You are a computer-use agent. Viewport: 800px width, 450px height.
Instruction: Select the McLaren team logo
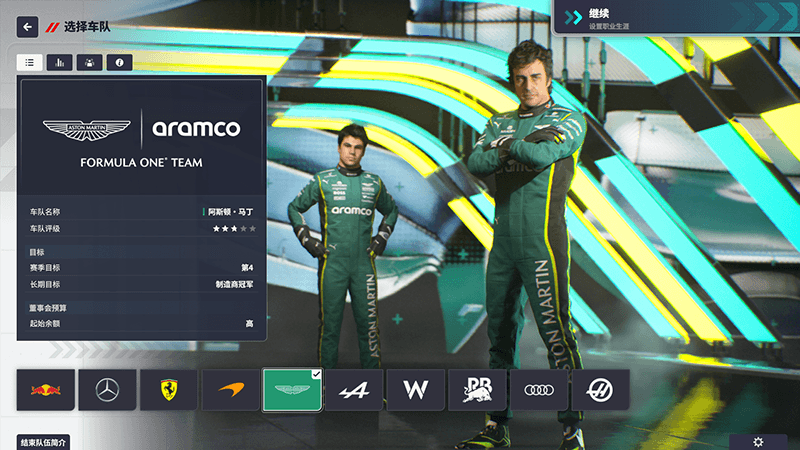tap(231, 390)
